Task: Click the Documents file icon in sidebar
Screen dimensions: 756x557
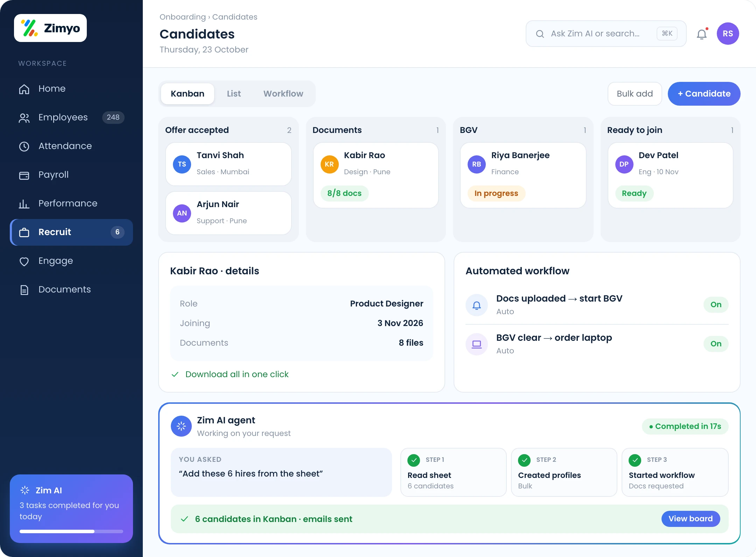Action: click(x=24, y=290)
